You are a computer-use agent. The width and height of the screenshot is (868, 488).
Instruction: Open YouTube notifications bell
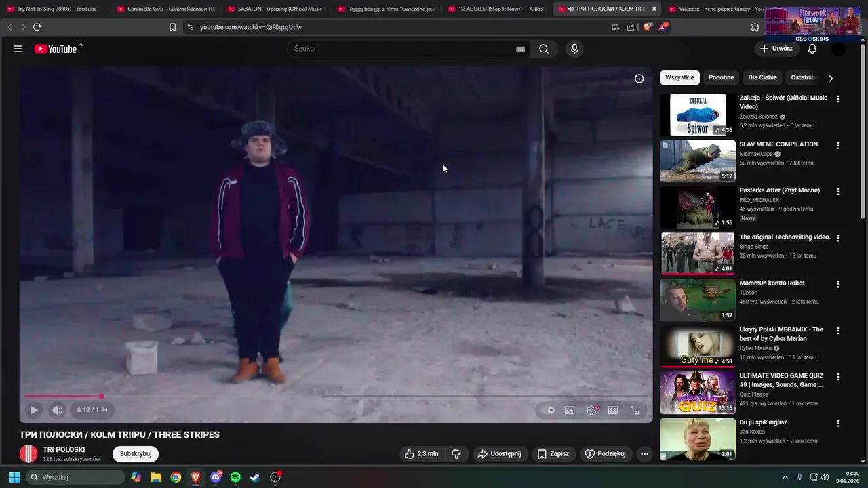click(812, 49)
